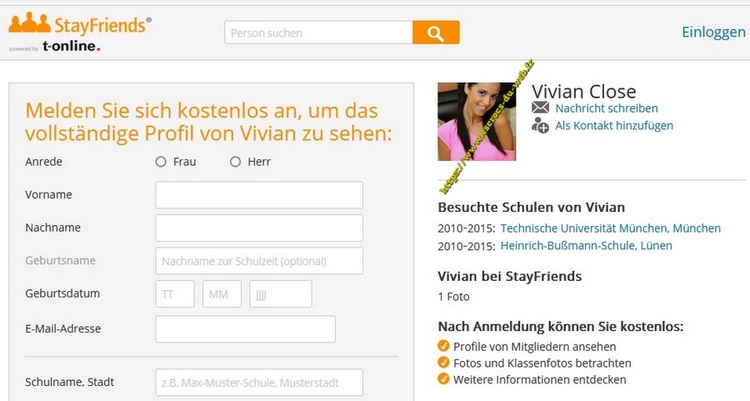Viewport: 750px width, 401px height.
Task: Click the Nachname input field
Action: coord(259,228)
